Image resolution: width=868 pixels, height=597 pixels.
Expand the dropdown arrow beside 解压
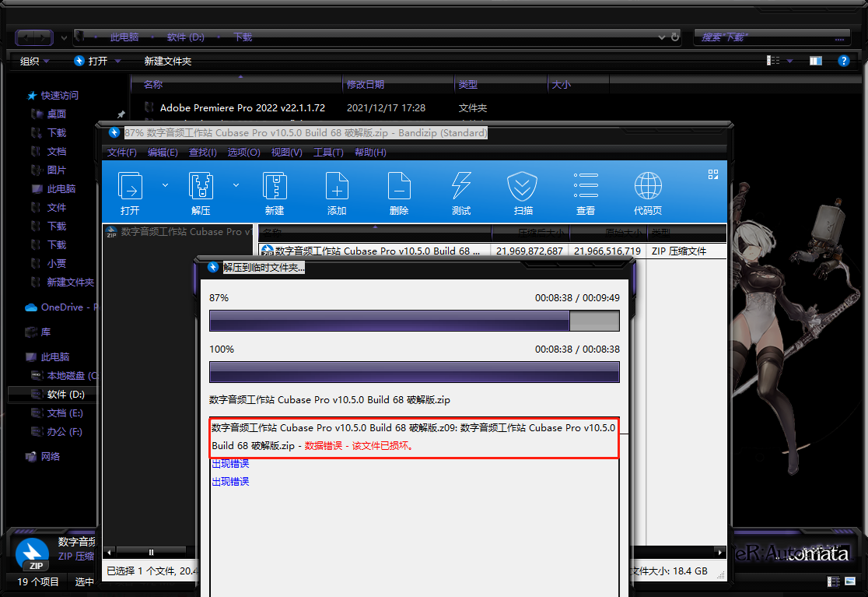[236, 185]
